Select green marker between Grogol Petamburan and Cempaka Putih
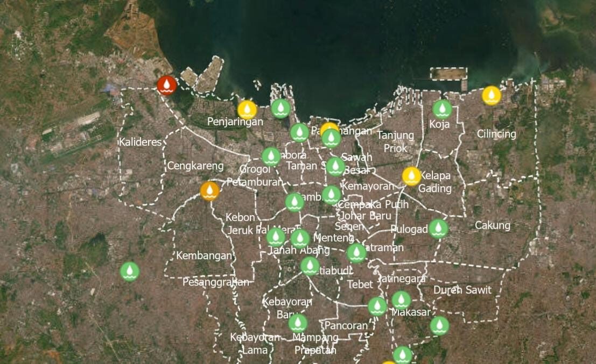This screenshot has width=596, height=364. click(295, 202)
